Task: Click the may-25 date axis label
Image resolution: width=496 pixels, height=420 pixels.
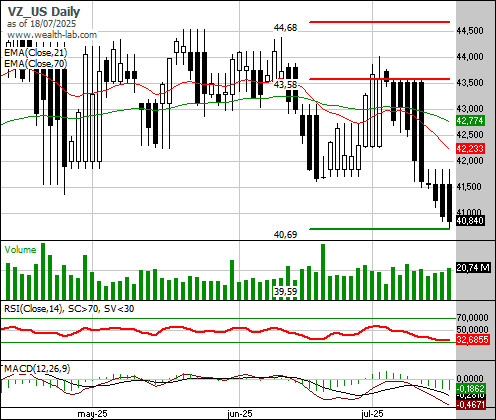Action: [92, 414]
